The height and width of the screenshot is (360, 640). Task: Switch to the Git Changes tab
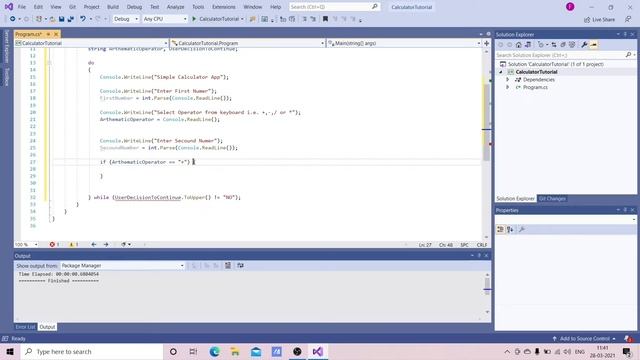pos(552,199)
